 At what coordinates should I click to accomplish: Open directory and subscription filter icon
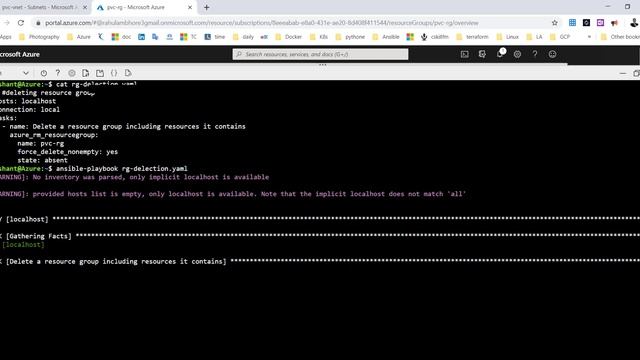coord(482,54)
